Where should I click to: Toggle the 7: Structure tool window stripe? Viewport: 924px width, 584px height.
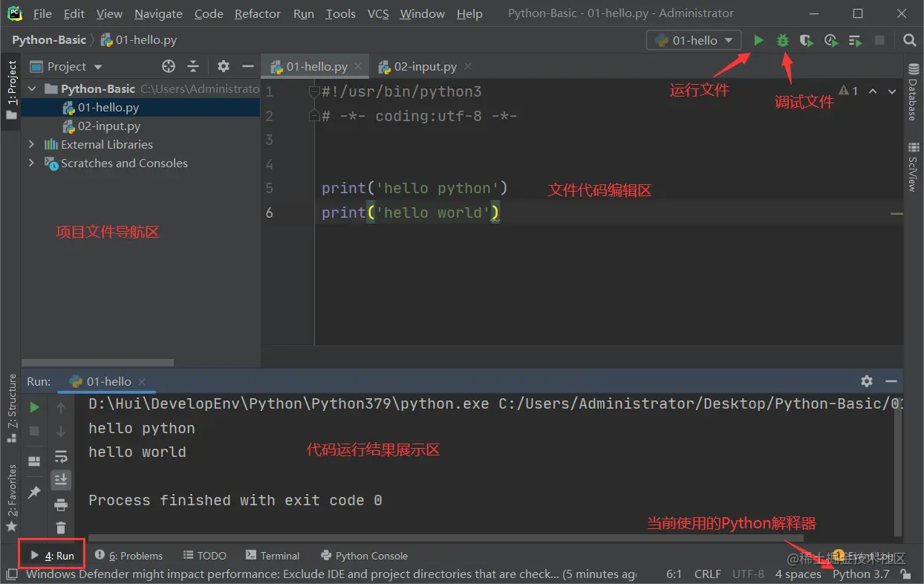tap(11, 408)
